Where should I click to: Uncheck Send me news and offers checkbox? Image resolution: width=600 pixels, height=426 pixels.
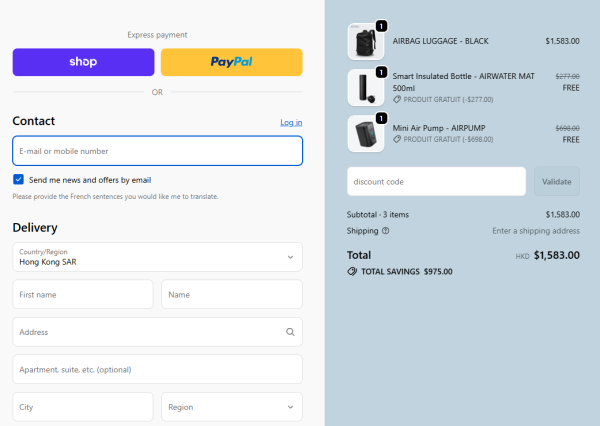[x=19, y=180]
